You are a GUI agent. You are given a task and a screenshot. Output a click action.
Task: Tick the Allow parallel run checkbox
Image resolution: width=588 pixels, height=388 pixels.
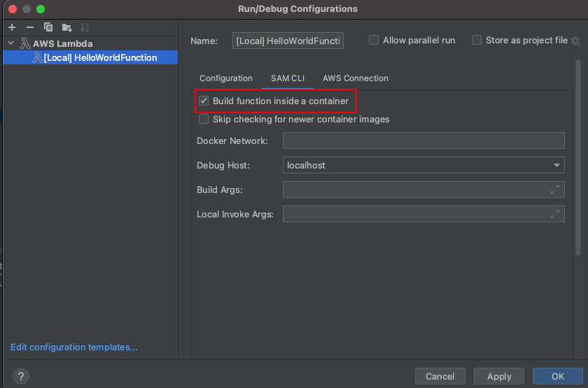[374, 41]
